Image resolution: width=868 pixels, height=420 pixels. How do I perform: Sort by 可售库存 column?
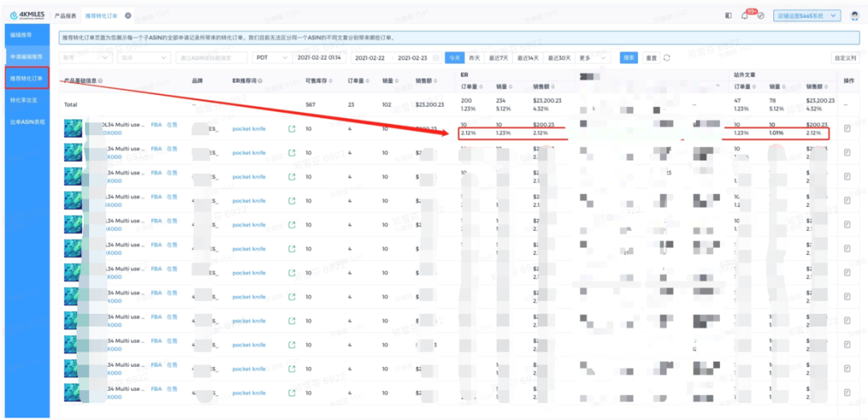(x=316, y=81)
